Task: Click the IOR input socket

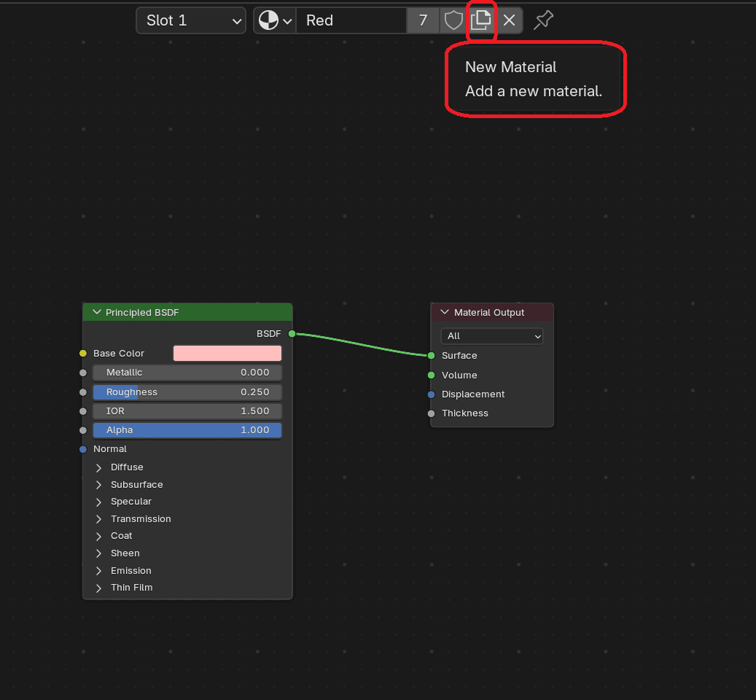Action: (83, 411)
